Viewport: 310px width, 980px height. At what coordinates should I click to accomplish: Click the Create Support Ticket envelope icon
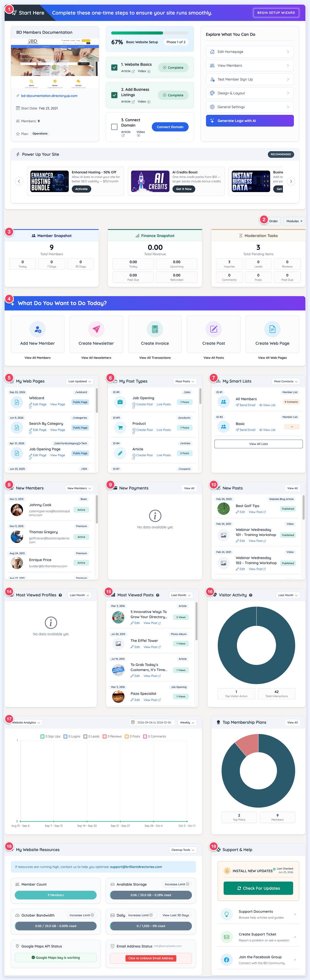click(227, 937)
